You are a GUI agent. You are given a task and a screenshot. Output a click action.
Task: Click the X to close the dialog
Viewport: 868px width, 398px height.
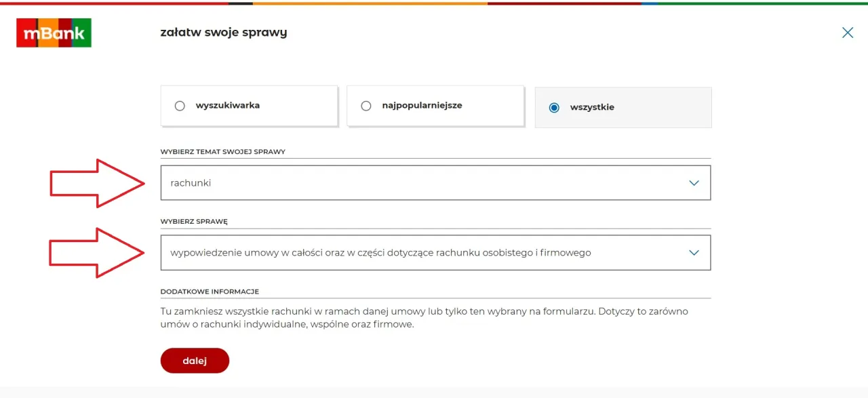click(x=847, y=32)
